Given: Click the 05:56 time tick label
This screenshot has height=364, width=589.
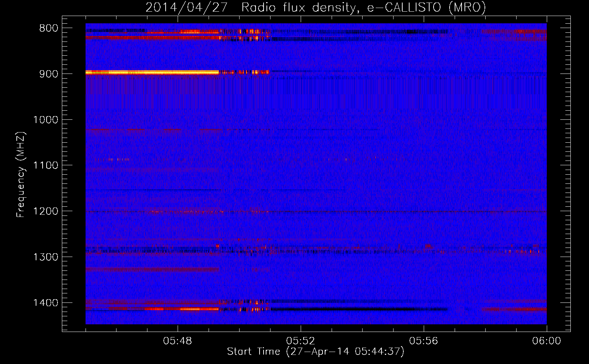Looking at the screenshot, I should coord(424,341).
